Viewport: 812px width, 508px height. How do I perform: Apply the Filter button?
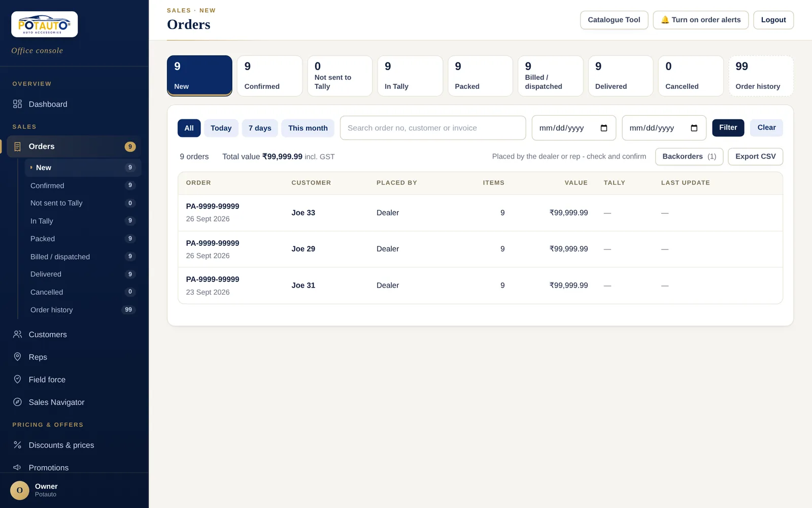coord(728,128)
